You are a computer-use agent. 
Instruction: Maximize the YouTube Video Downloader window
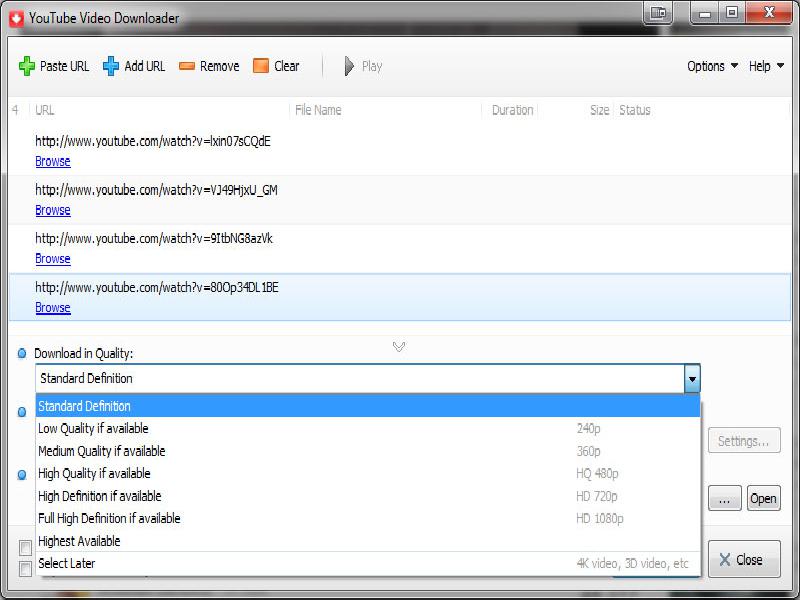[x=732, y=12]
